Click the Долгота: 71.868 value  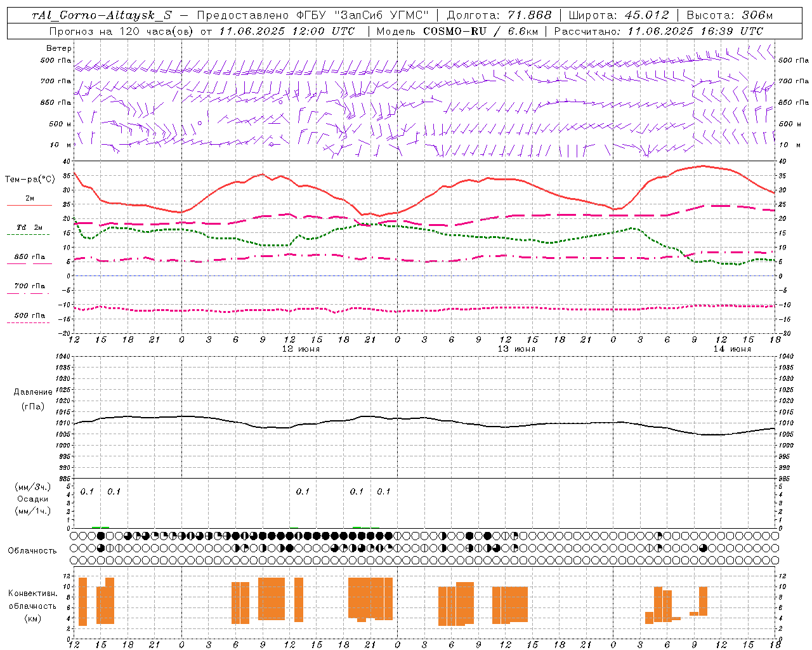click(x=499, y=15)
